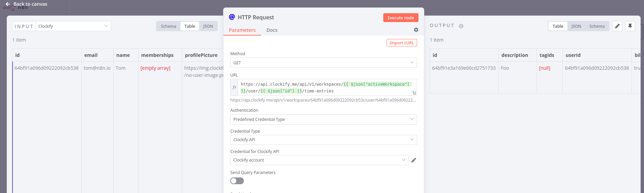The image size is (644, 193).
Task: Click the output info icon
Action: (461, 26)
